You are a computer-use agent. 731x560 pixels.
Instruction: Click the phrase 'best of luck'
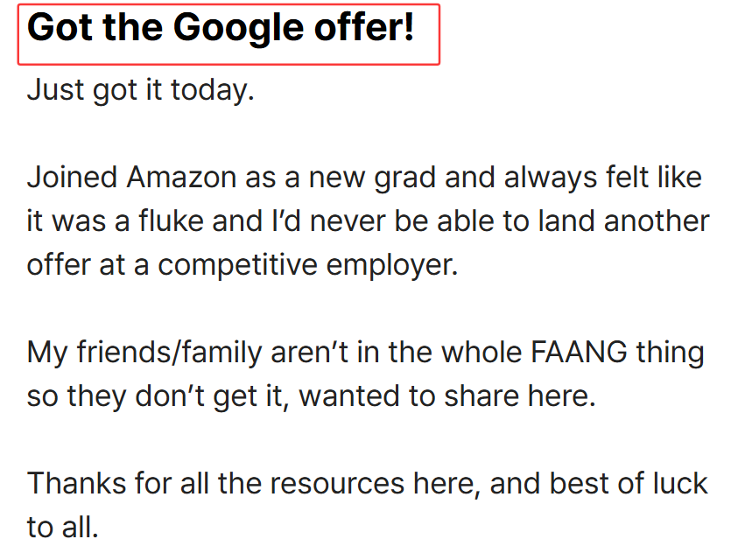click(629, 483)
